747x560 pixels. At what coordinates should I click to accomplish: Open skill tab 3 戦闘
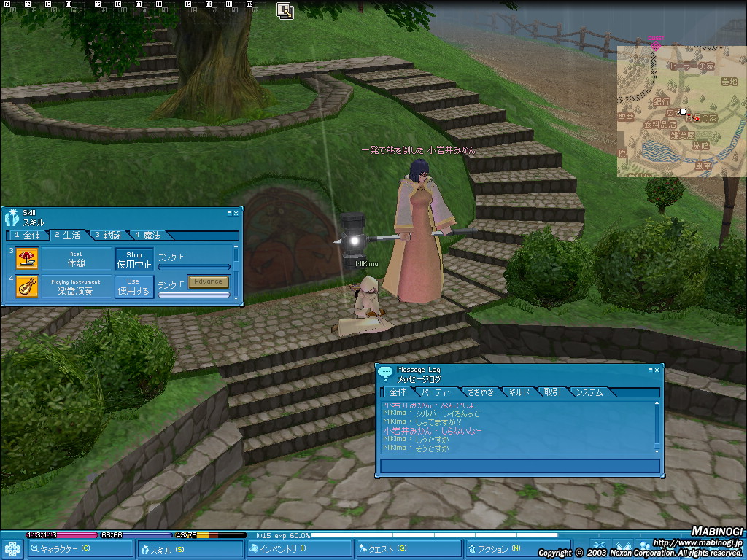pyautogui.click(x=108, y=236)
